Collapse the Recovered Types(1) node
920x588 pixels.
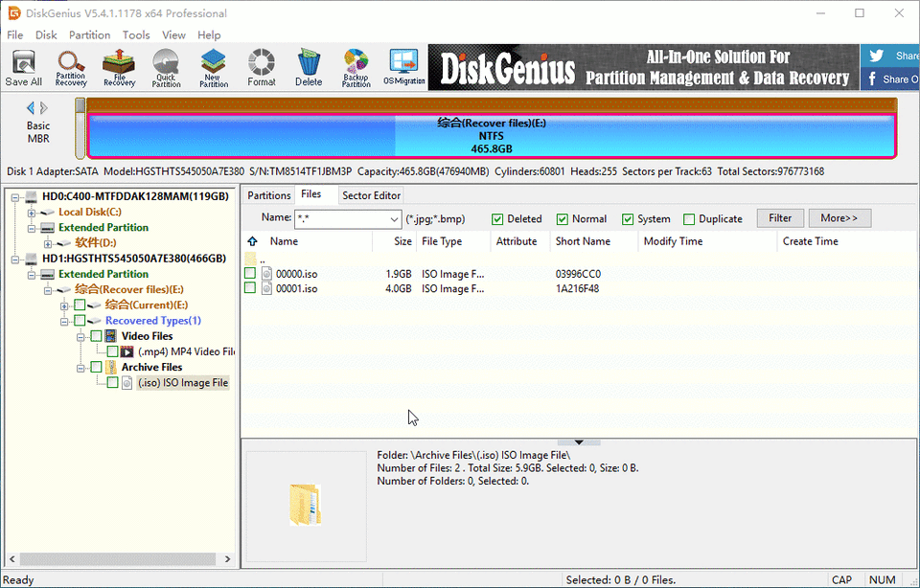64,321
